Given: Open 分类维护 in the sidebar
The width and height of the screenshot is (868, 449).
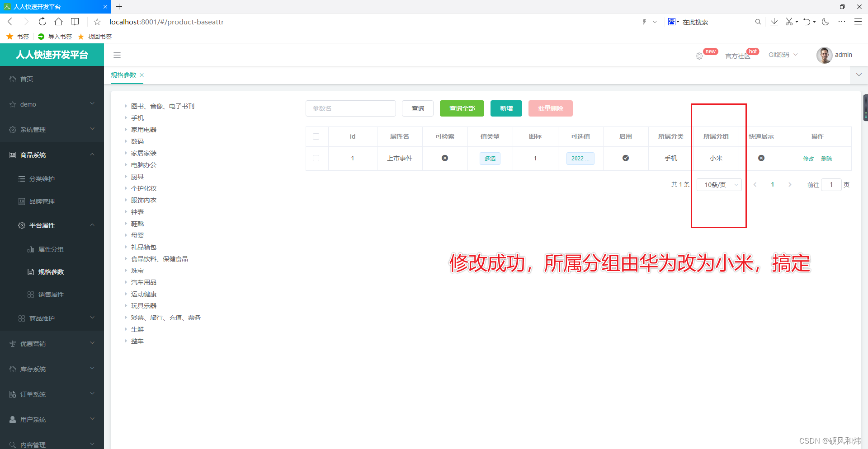Looking at the screenshot, I should pyautogui.click(x=52, y=179).
